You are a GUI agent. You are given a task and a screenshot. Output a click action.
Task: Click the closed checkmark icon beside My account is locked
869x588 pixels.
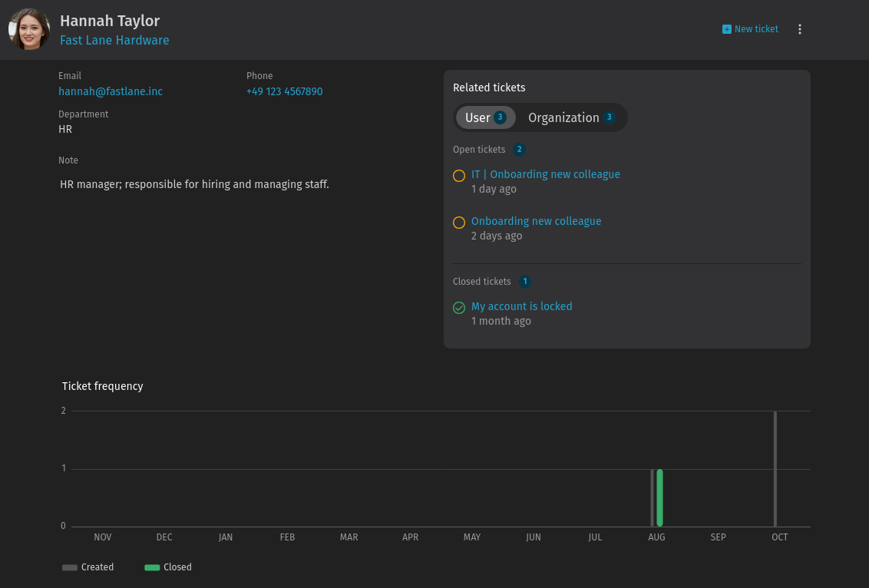point(459,308)
